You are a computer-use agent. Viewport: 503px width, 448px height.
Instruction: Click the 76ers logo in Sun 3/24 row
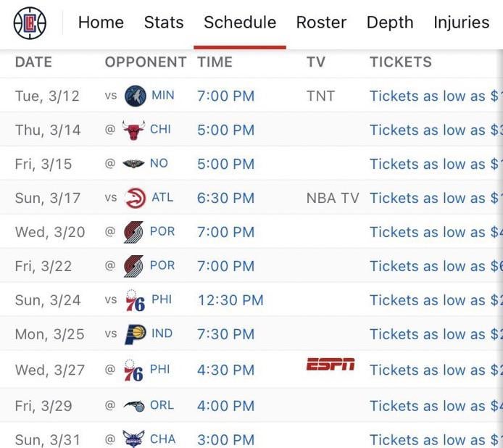pos(134,300)
